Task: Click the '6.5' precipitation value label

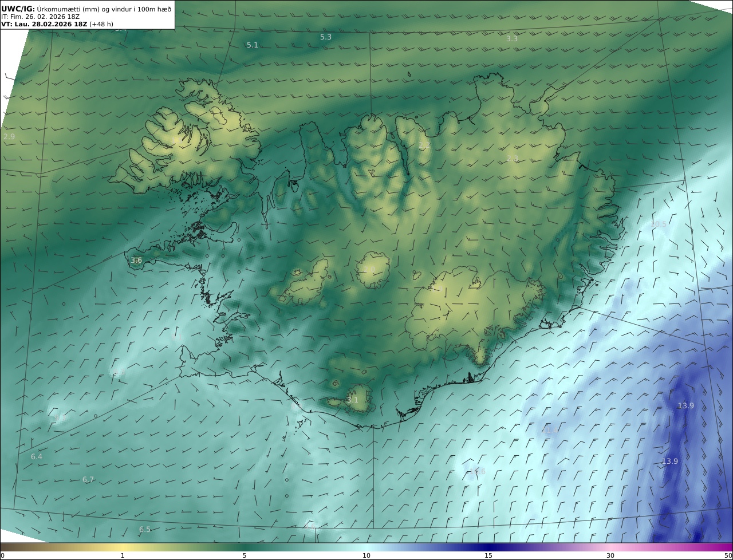Action: coord(145,529)
